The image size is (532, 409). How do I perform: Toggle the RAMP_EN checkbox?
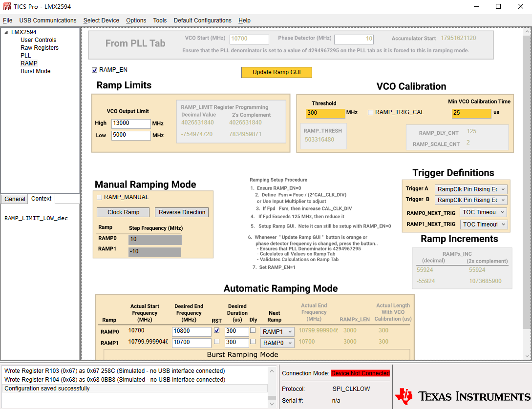pyautogui.click(x=95, y=70)
